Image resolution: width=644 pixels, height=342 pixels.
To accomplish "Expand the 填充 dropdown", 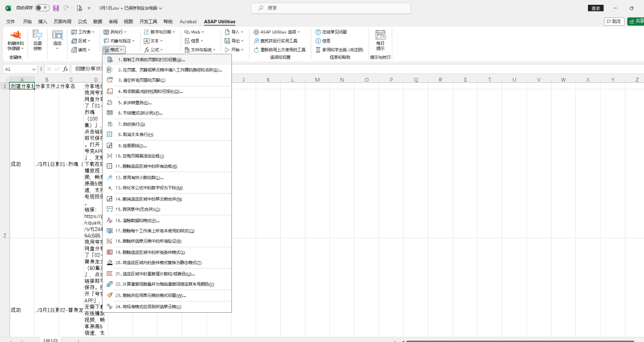I will (x=80, y=49).
